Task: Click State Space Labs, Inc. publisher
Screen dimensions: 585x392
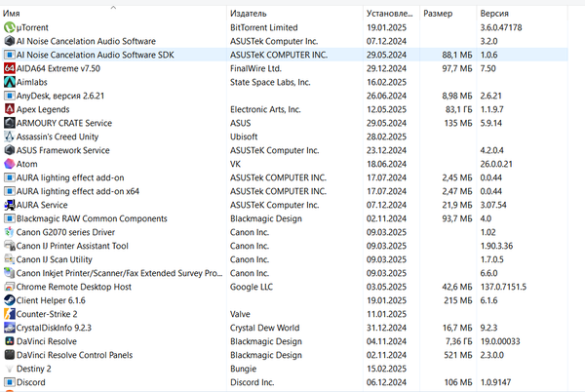Action: click(x=270, y=82)
